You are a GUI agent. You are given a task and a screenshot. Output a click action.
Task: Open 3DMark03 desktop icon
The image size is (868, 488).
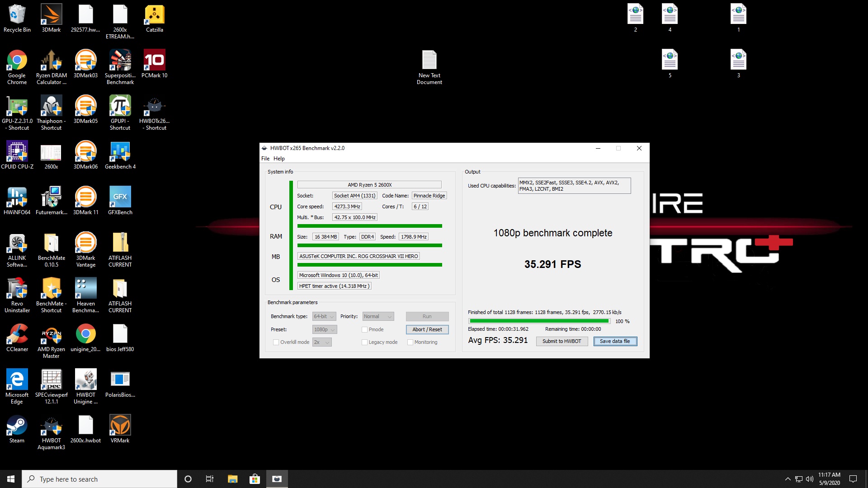[x=85, y=64]
